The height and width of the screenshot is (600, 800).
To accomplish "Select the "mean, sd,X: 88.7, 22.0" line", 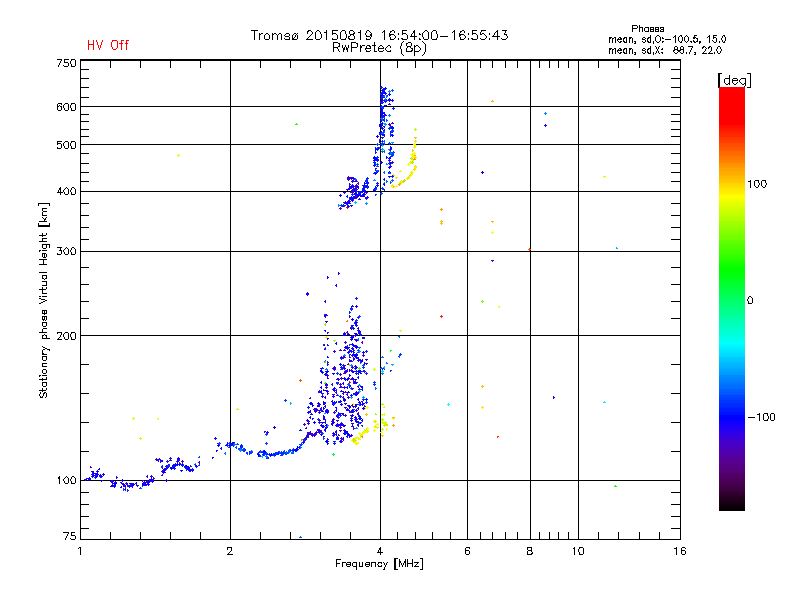I will coord(665,50).
